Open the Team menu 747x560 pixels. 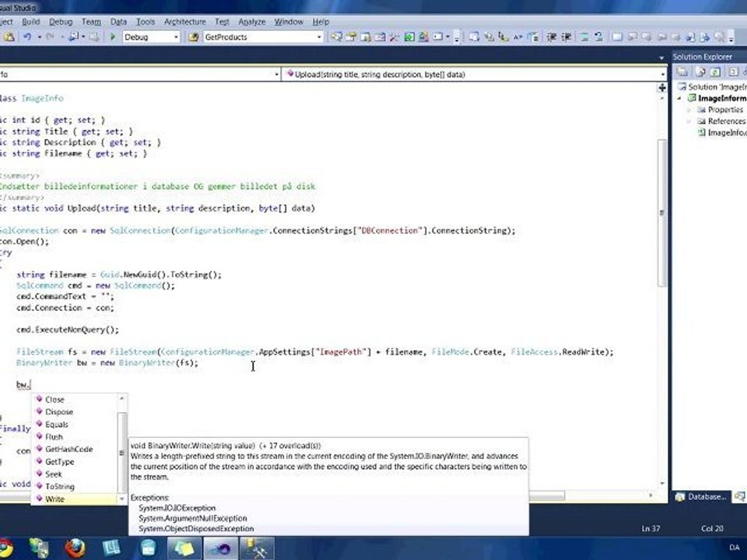coord(91,22)
